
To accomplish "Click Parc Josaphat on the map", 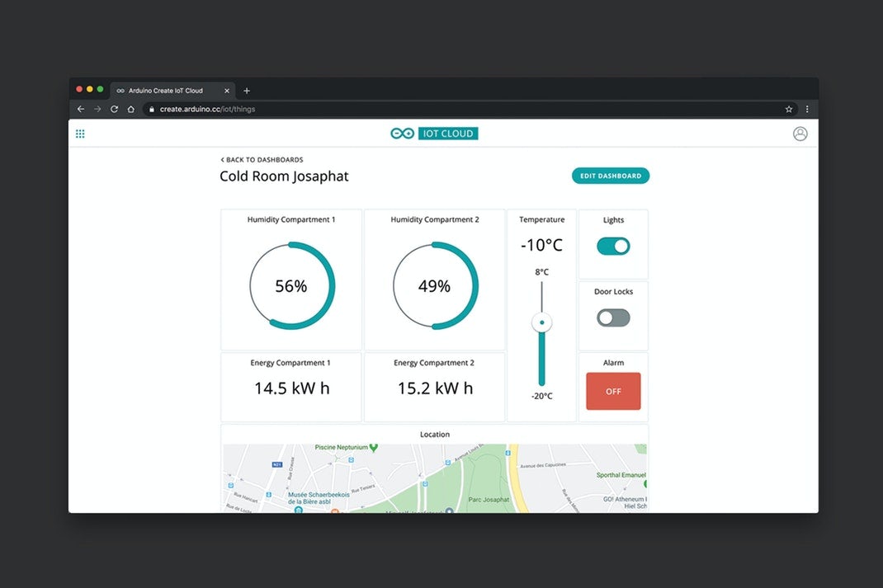I will pos(489,500).
